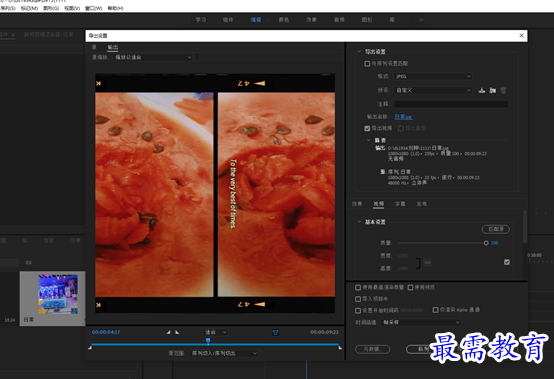Uncheck the 导出视频 checkbox
554x379 pixels.
[367, 128]
